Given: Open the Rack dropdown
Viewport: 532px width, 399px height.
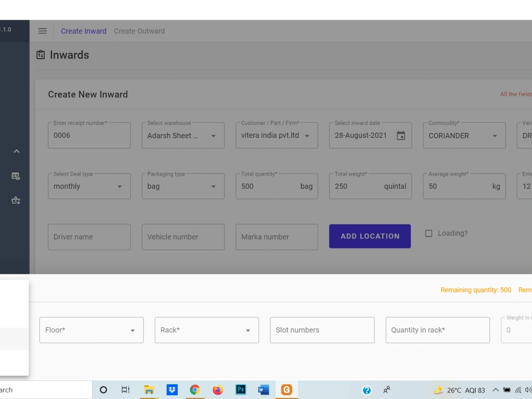Looking at the screenshot, I should point(206,330).
